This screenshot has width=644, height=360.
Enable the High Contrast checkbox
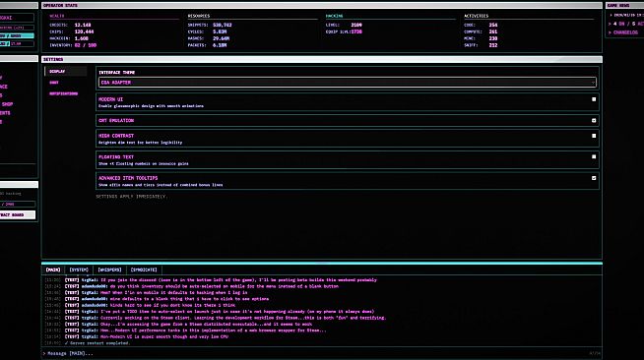(x=594, y=136)
